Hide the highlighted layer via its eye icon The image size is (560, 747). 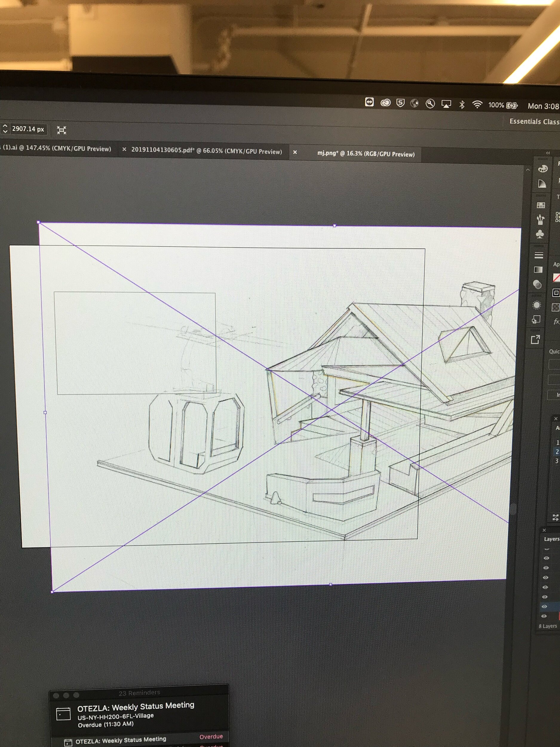click(x=544, y=607)
